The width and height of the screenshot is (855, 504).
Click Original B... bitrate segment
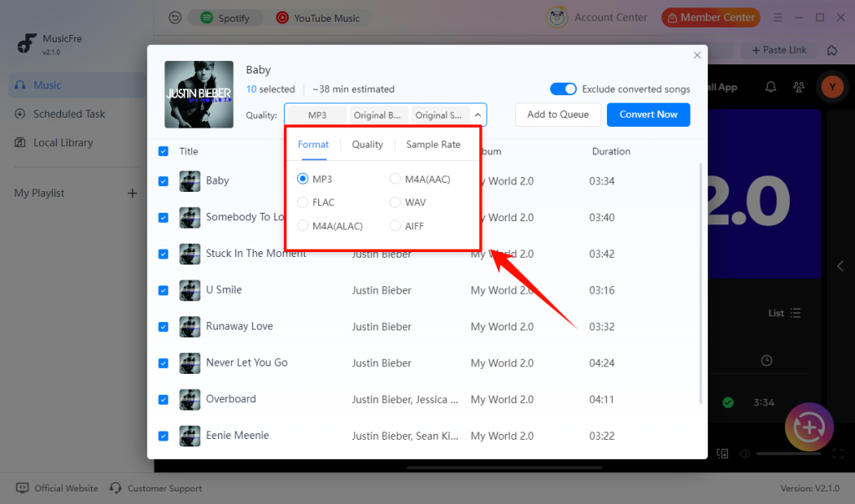click(377, 115)
